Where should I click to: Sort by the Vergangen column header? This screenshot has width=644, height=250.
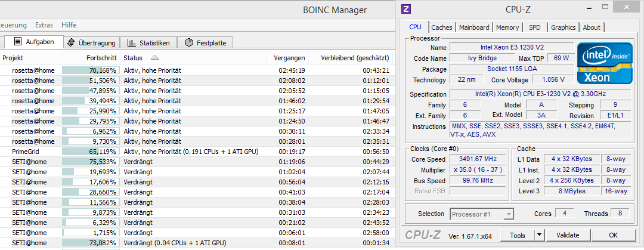coord(287,58)
